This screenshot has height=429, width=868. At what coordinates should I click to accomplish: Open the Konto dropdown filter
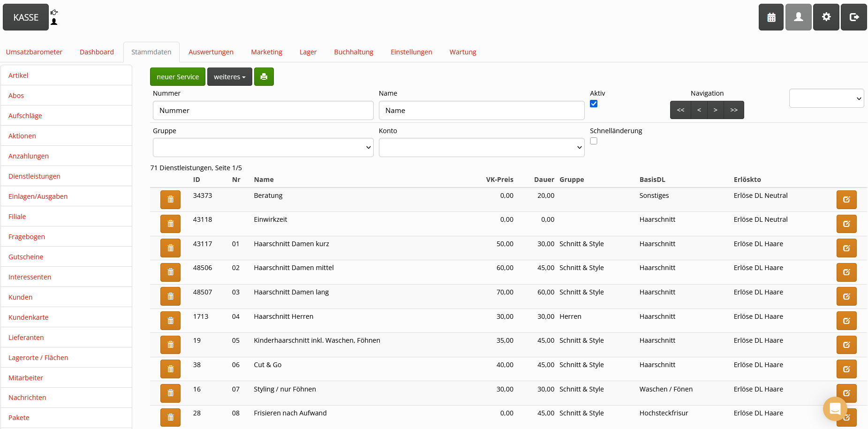[x=481, y=148]
